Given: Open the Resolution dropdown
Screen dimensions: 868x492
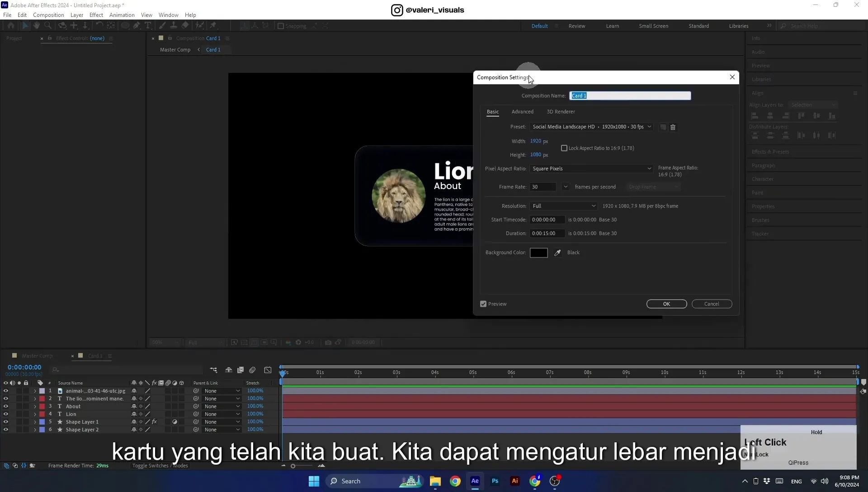Looking at the screenshot, I should [x=564, y=206].
